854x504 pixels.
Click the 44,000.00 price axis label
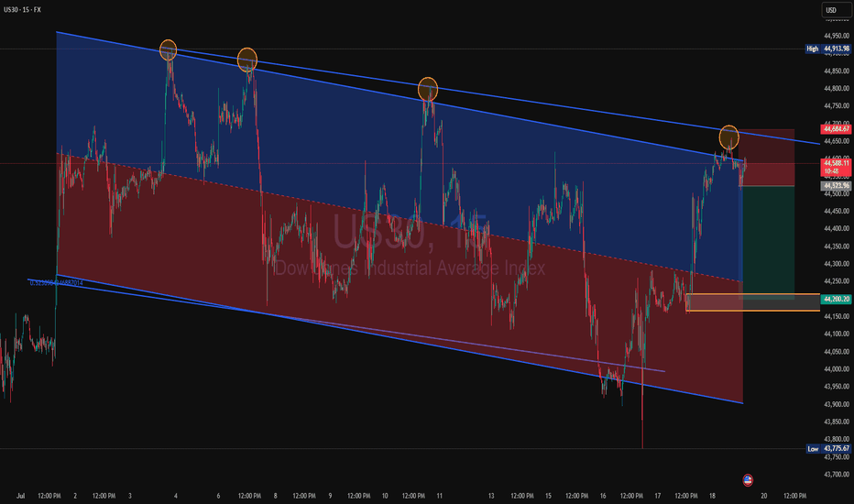[x=836, y=369]
